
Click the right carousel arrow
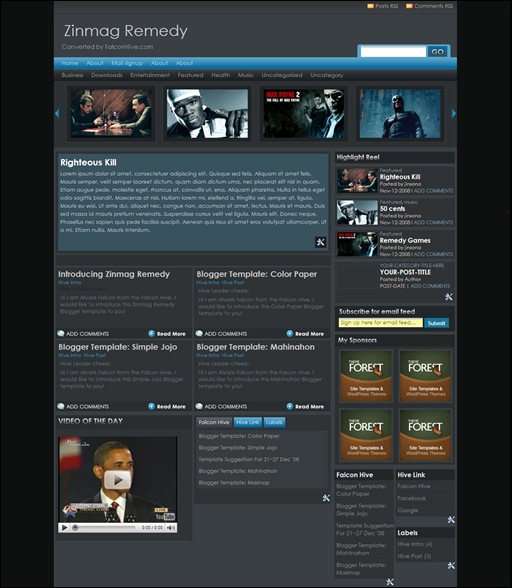[x=453, y=113]
